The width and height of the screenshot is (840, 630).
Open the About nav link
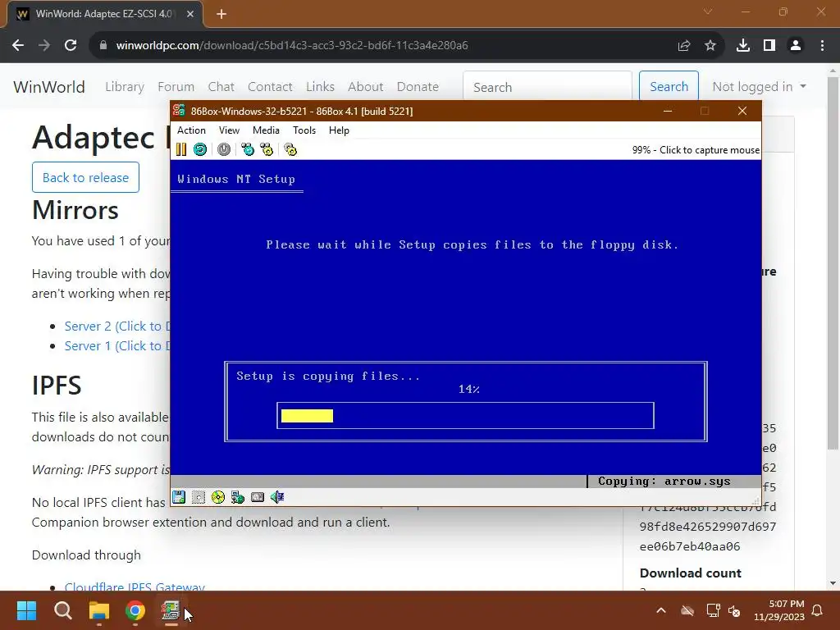tap(365, 87)
